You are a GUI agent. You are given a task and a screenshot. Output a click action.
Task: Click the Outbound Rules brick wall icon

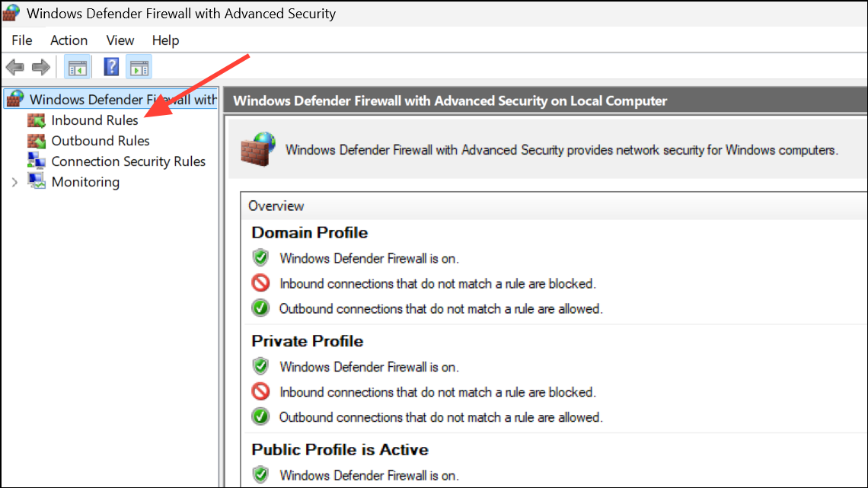click(x=37, y=141)
